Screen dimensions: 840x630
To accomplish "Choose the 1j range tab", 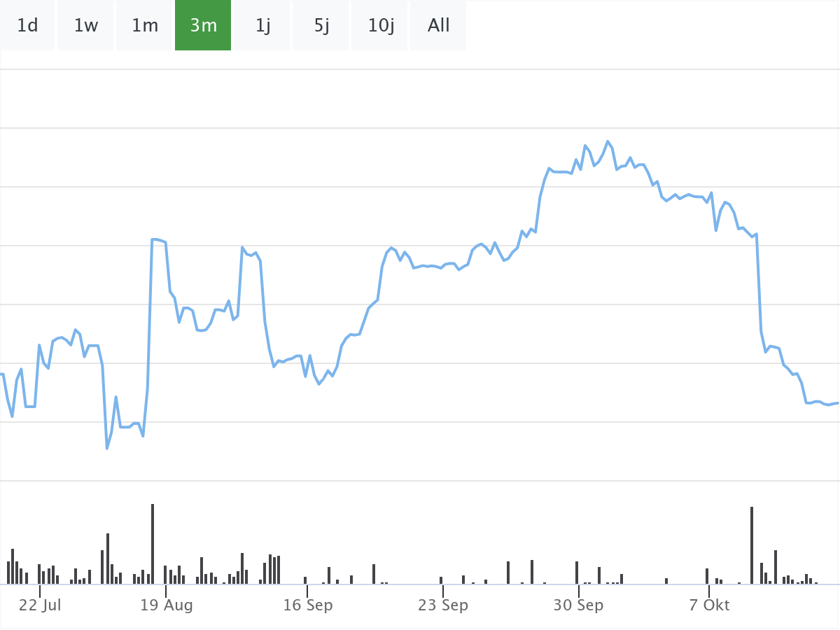I will pyautogui.click(x=262, y=26).
